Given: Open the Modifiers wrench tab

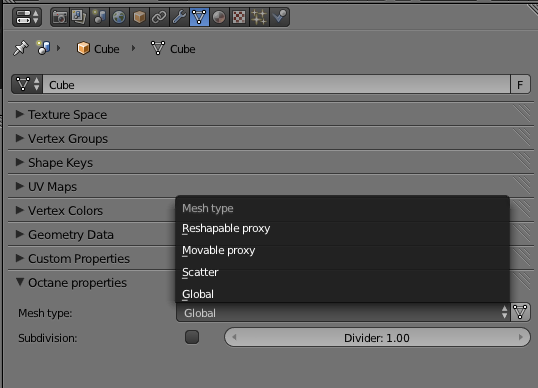Looking at the screenshot, I should click(179, 17).
